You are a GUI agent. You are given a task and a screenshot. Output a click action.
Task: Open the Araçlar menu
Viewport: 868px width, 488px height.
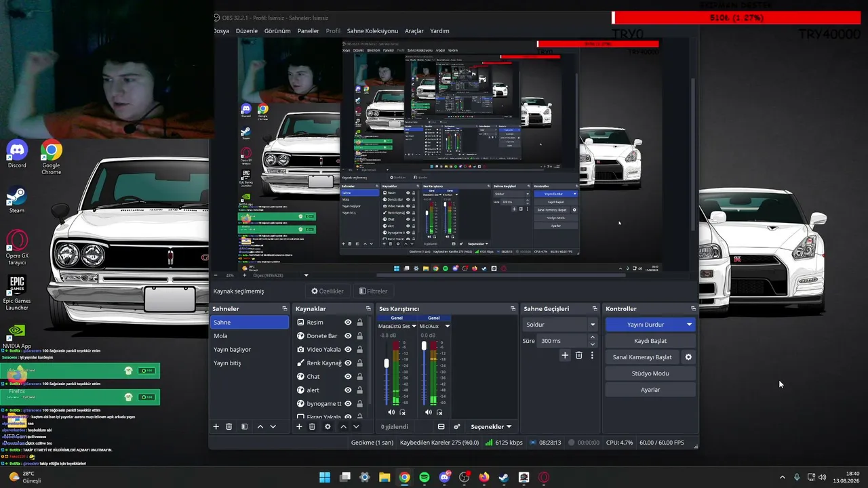[x=414, y=31]
